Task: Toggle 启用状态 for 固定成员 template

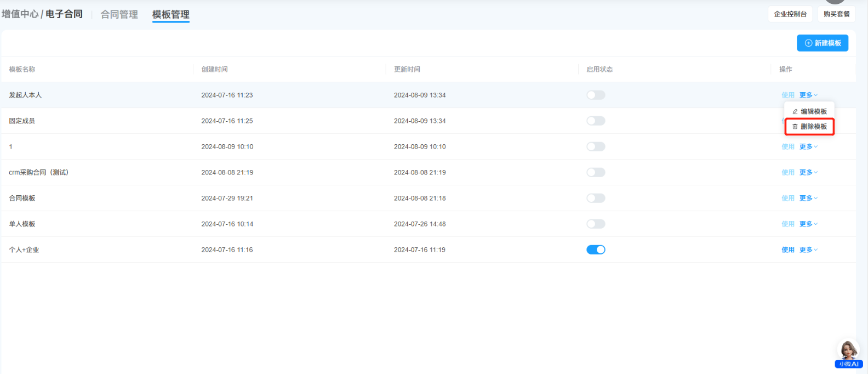Action: 596,121
